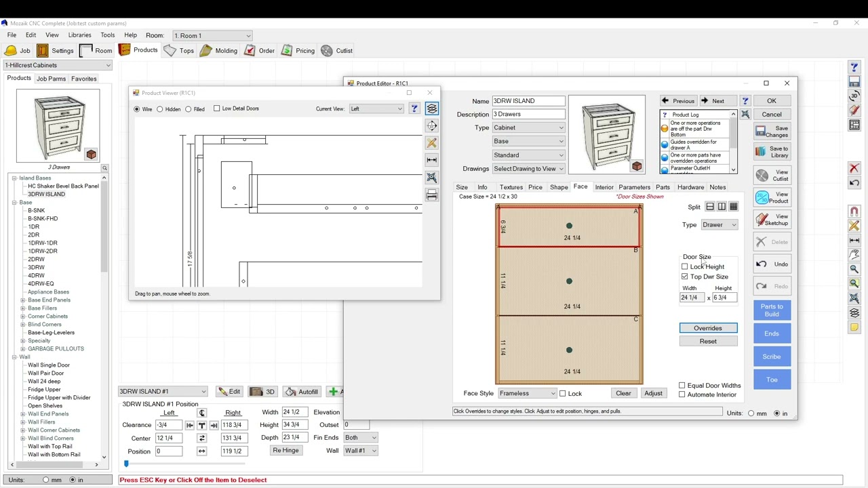Open help in Product Viewer toolbar
This screenshot has width=868, height=488.
414,108
